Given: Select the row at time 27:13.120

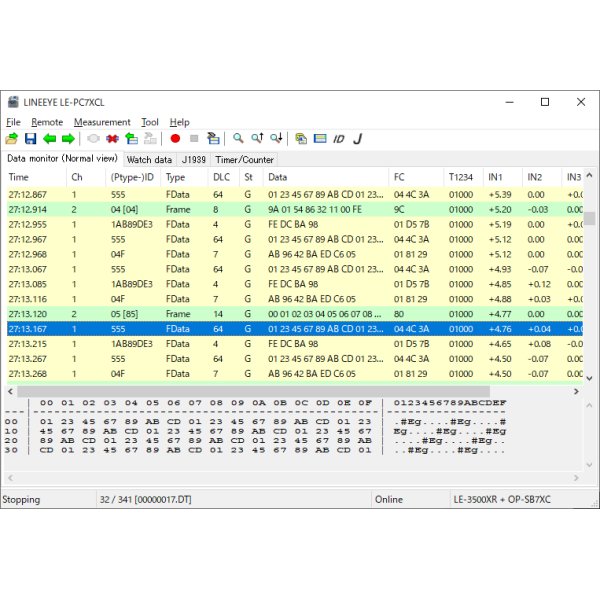Looking at the screenshot, I should [x=295, y=314].
